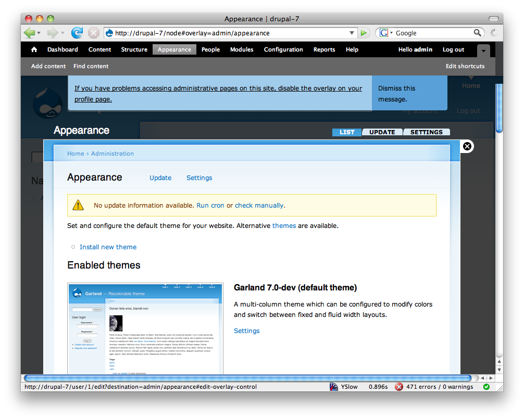Open the forward button history dropdown
This screenshot has width=524, height=420.
point(63,33)
